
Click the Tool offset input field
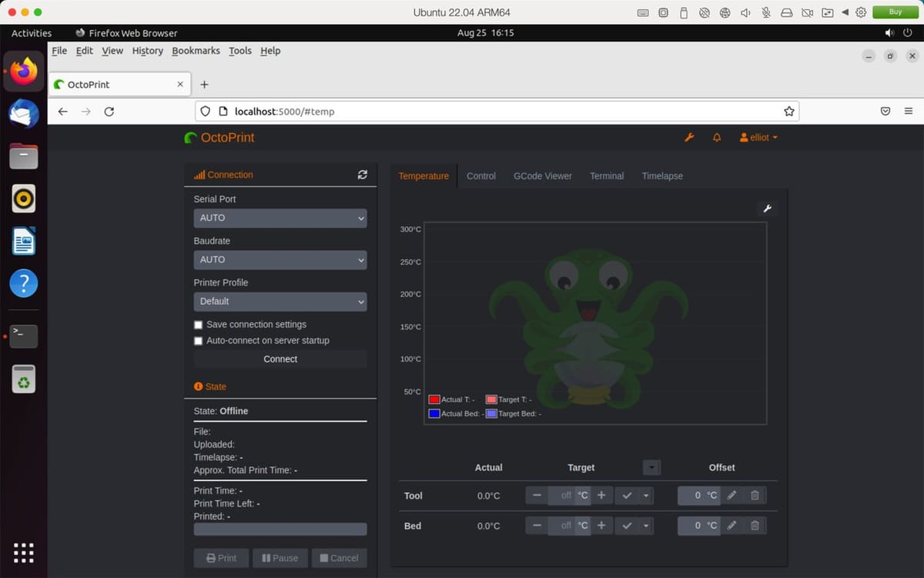[x=691, y=496]
